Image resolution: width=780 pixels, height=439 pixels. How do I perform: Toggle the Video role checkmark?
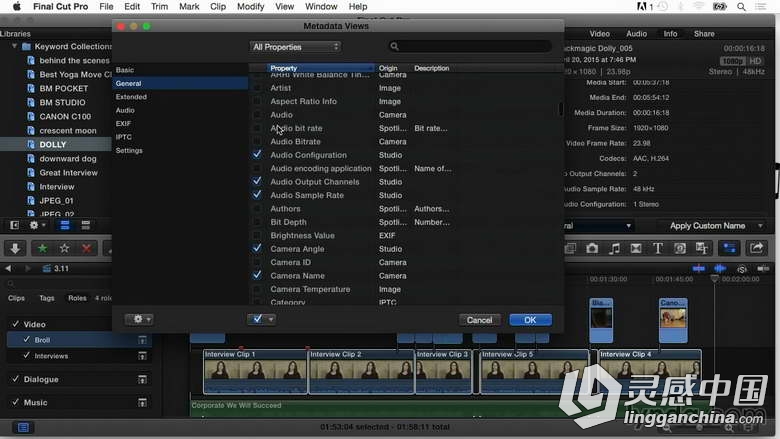15,324
